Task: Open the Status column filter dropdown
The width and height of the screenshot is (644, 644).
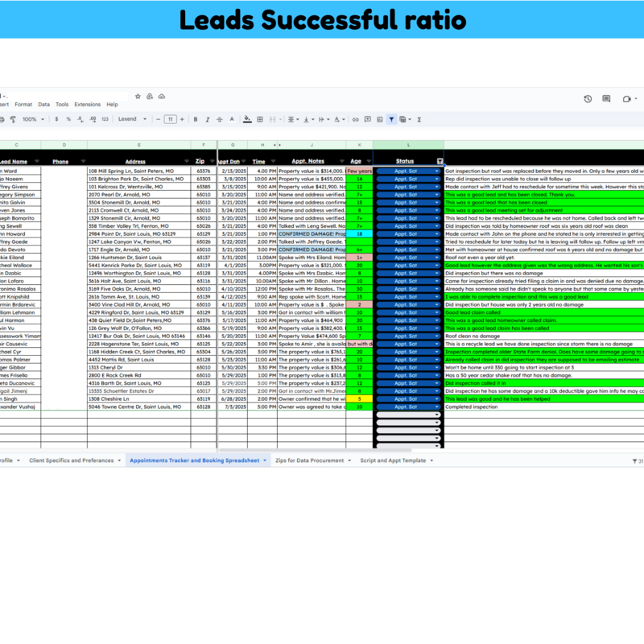Action: point(439,160)
